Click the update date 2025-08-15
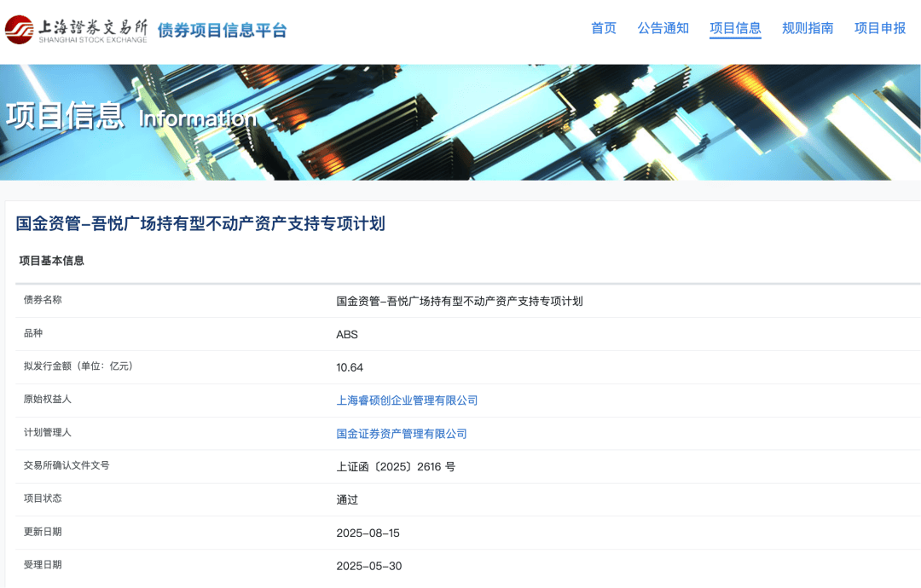This screenshot has height=588, width=921. click(x=368, y=533)
